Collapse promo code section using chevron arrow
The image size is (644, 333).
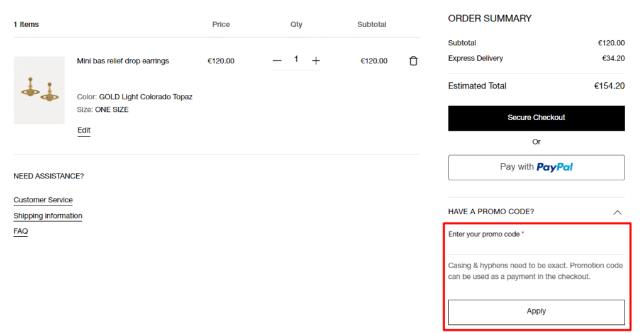coord(617,212)
